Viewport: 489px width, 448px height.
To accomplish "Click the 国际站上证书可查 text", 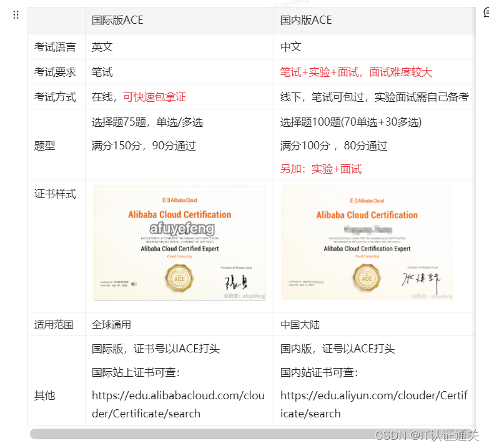I will pos(136,372).
